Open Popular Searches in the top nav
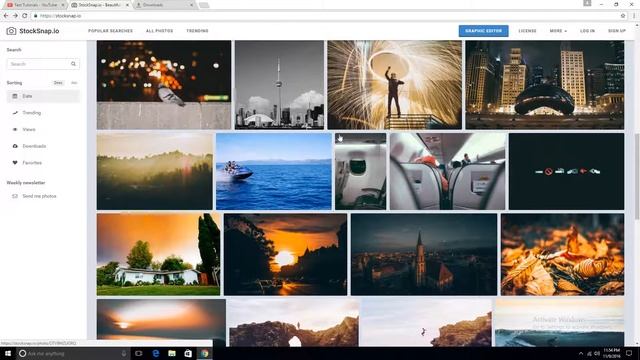640x360 pixels. (110, 31)
